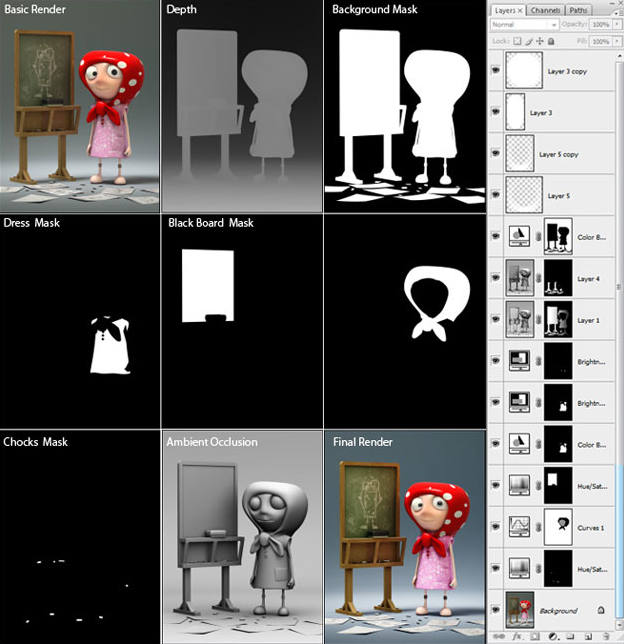Hide Layer 4 with its eye icon
Viewport: 624px width, 644px height.
[496, 278]
